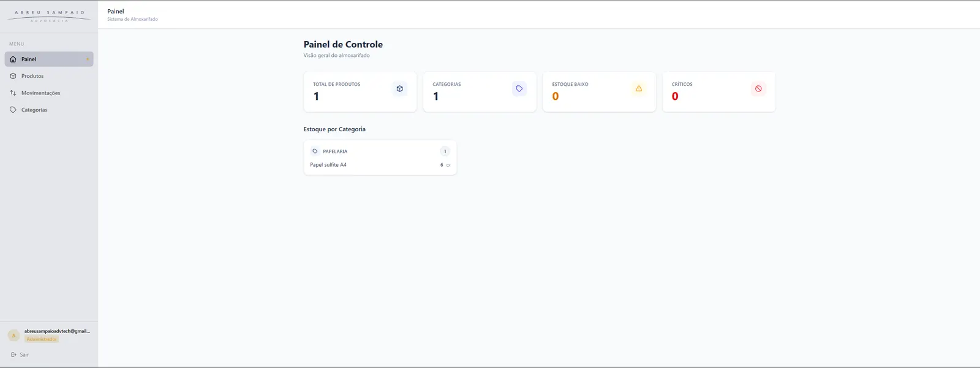The image size is (980, 368).
Task: Click the tag icon in Categorias stat card
Action: click(x=519, y=89)
